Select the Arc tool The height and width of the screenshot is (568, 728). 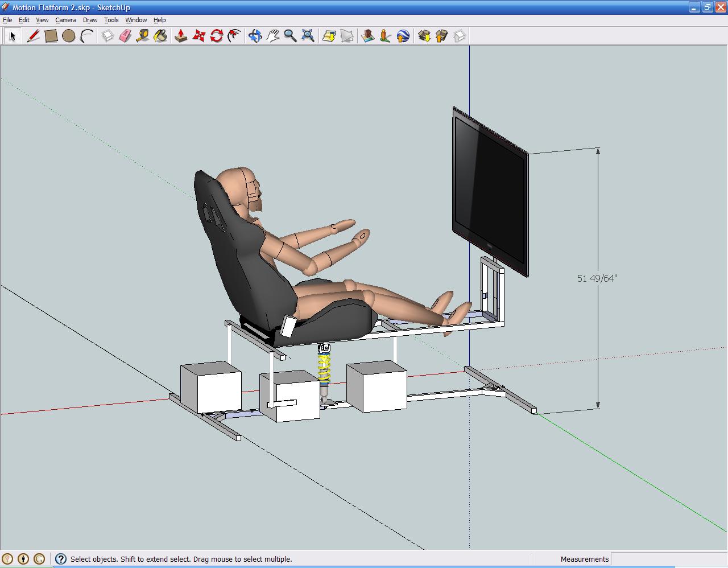86,36
